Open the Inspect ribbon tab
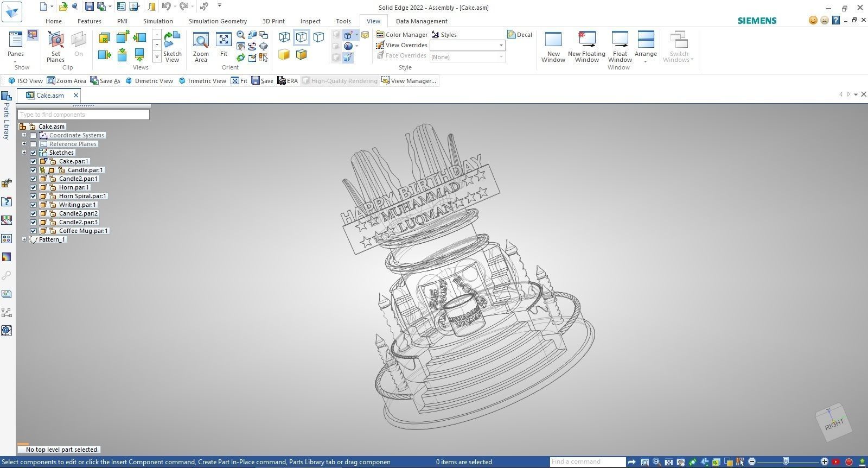868x468 pixels. coord(310,21)
